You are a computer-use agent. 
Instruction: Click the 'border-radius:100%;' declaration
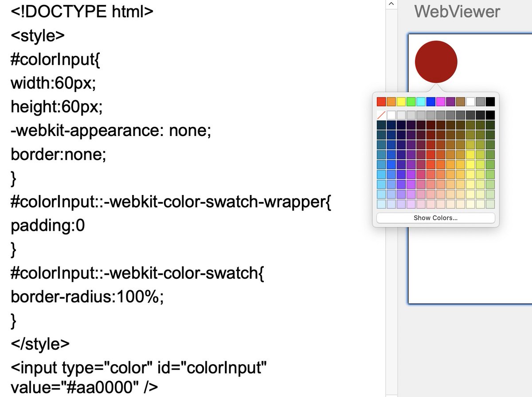87,297
